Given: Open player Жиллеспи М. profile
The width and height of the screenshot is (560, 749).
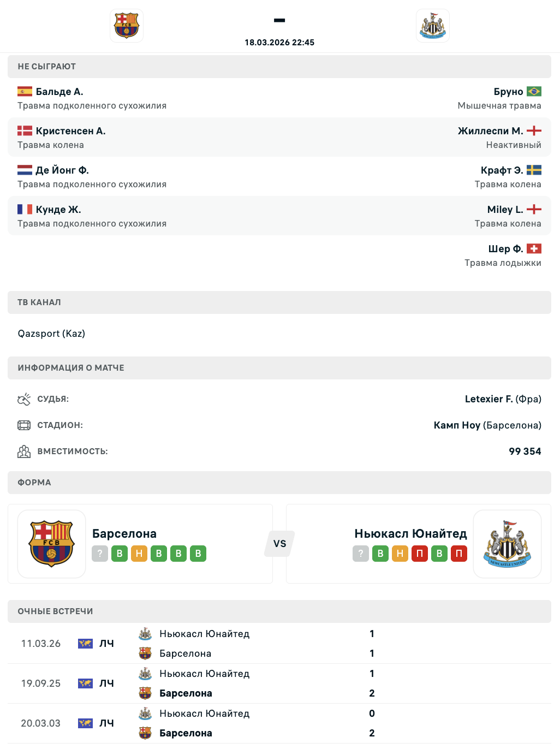Looking at the screenshot, I should coord(490,131).
